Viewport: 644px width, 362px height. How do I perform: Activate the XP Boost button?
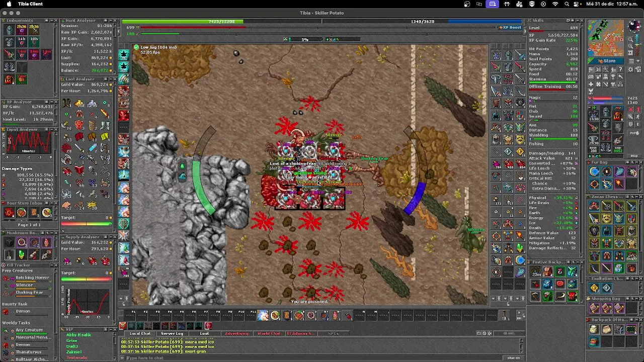coord(510,28)
